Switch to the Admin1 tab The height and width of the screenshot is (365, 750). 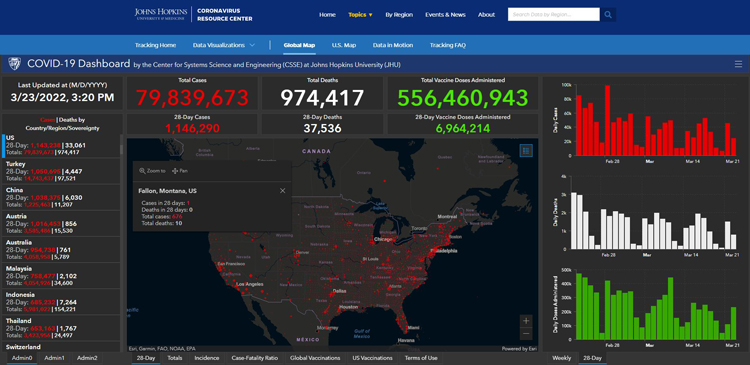click(x=55, y=358)
